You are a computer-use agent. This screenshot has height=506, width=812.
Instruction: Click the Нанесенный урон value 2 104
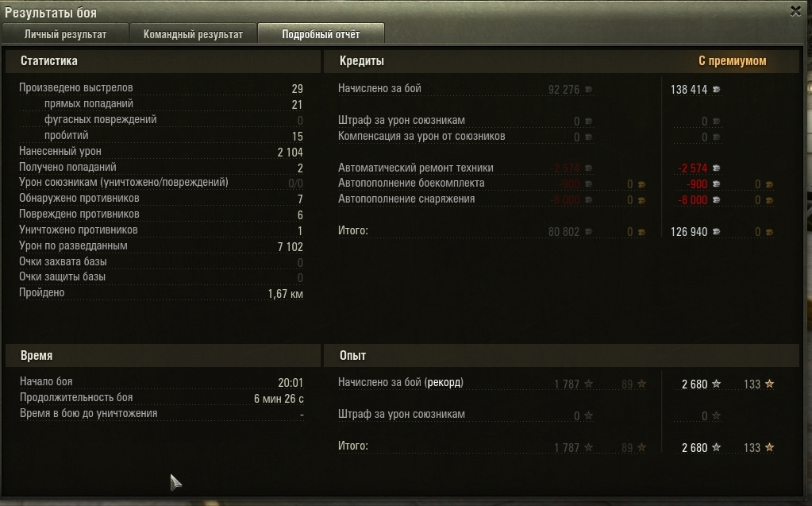pyautogui.click(x=290, y=152)
